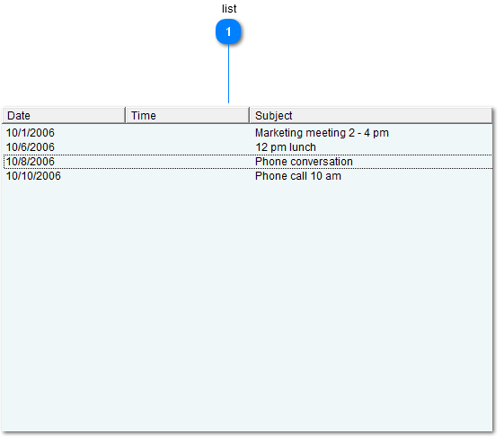Click the empty Time cell for 10/8/2006
The height and width of the screenshot is (443, 504).
click(188, 162)
